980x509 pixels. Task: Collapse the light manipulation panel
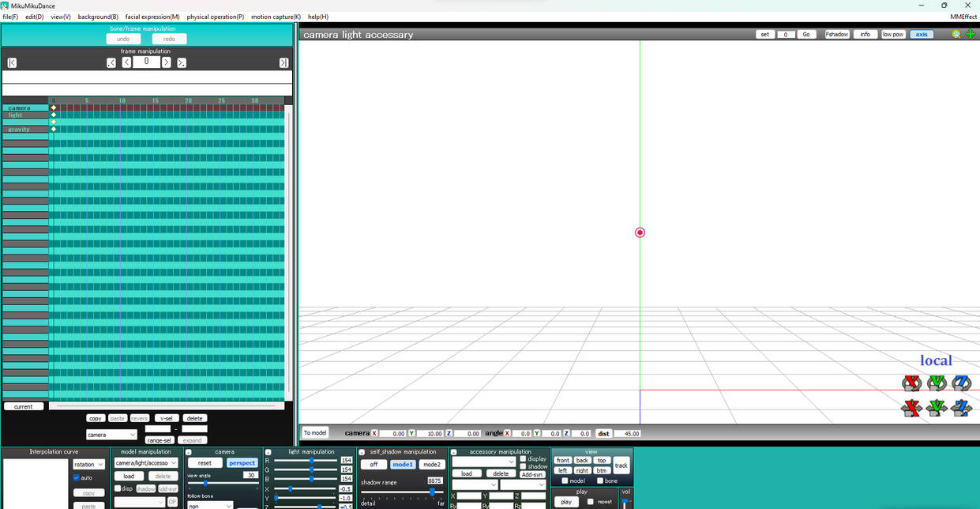click(268, 452)
